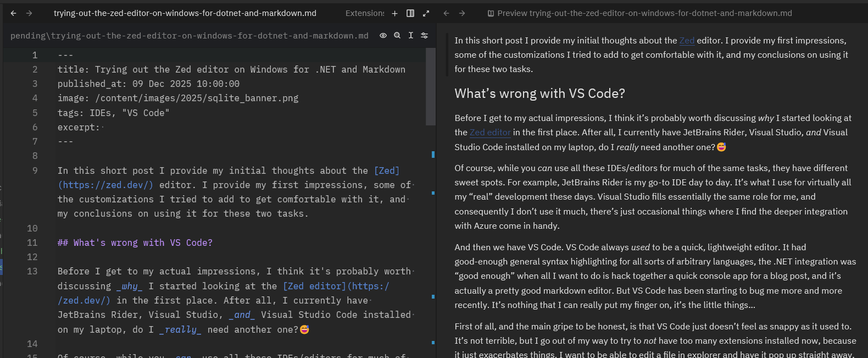The height and width of the screenshot is (358, 868).
Task: Go back in editor pane history
Action: click(x=14, y=13)
